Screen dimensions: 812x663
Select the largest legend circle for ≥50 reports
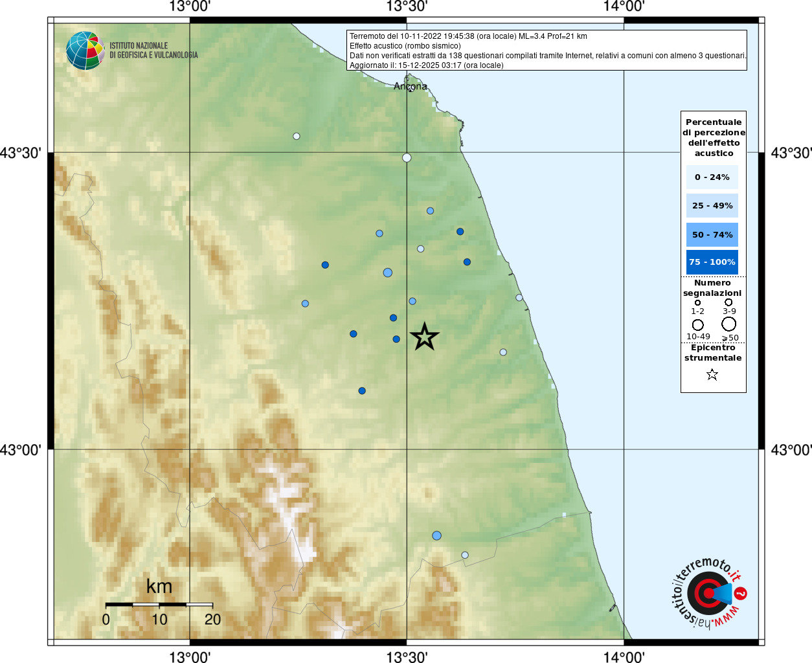[729, 324]
